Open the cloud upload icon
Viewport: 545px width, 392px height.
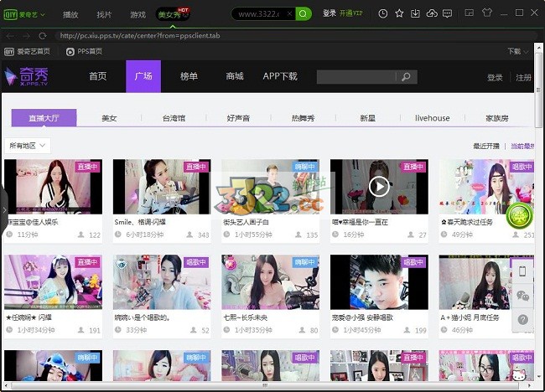tap(432, 13)
